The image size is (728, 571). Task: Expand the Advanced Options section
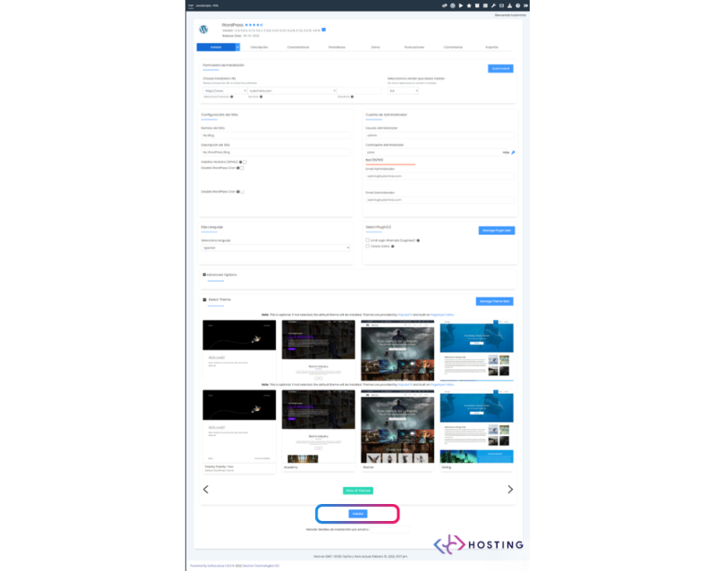pos(220,274)
